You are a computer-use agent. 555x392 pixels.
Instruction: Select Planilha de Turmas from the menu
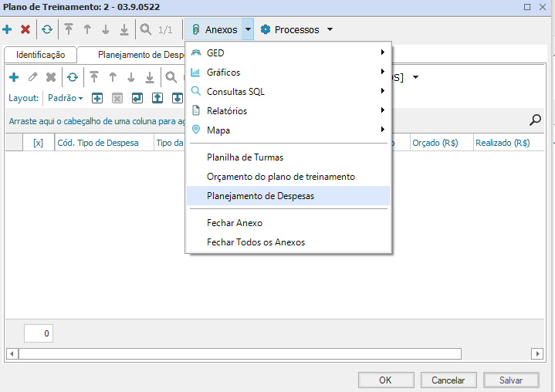tap(245, 157)
